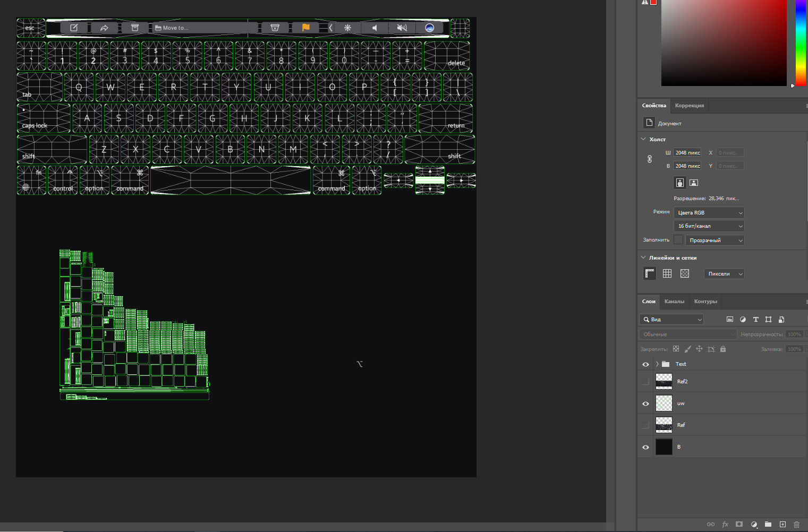Image resolution: width=808 pixels, height=532 pixels.
Task: Toggle the grid display icon
Action: (x=667, y=273)
